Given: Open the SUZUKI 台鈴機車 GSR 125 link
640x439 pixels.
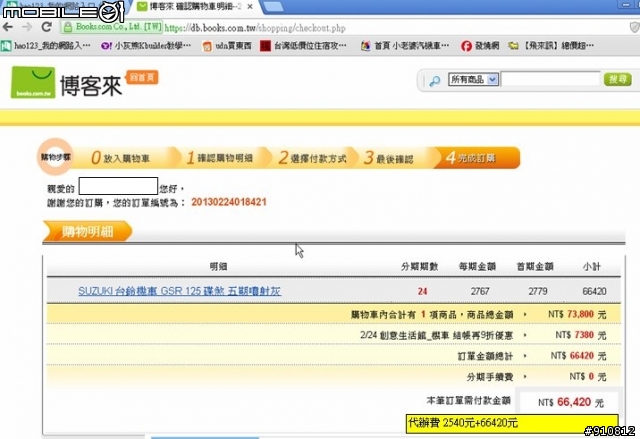Looking at the screenshot, I should click(x=180, y=291).
